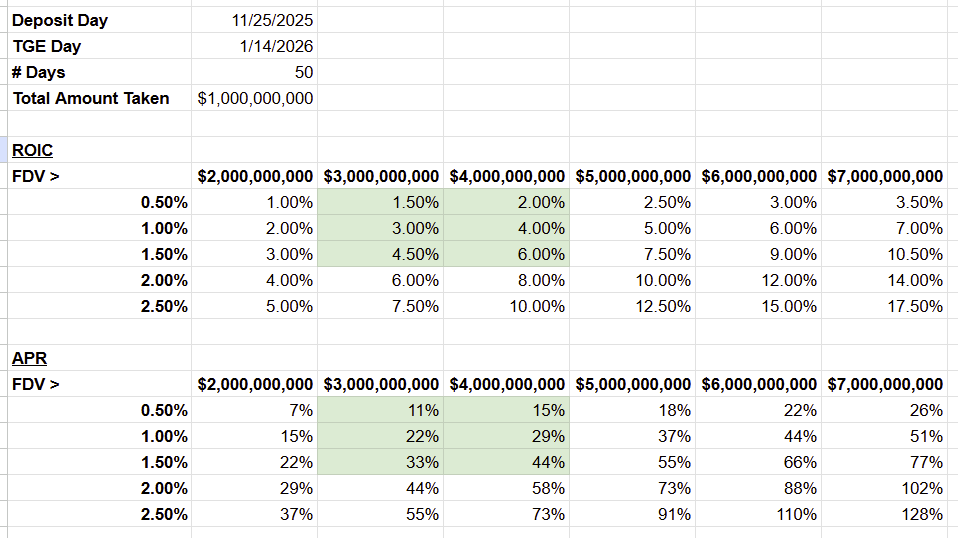Select the TGE Day label cell
Image resolution: width=958 pixels, height=538 pixels.
point(47,46)
